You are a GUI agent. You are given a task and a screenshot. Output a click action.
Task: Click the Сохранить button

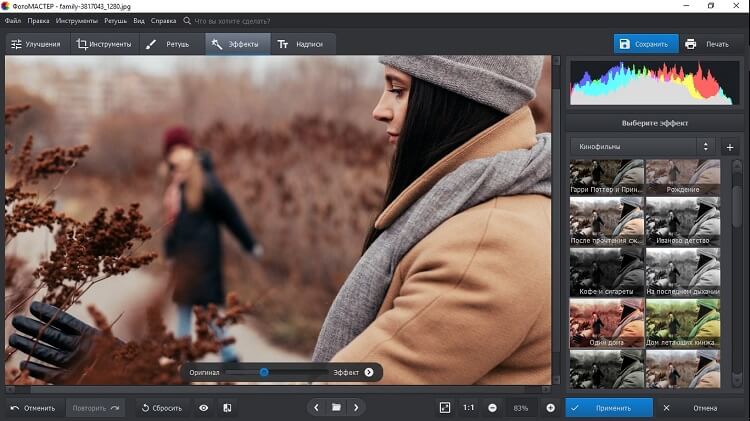645,44
